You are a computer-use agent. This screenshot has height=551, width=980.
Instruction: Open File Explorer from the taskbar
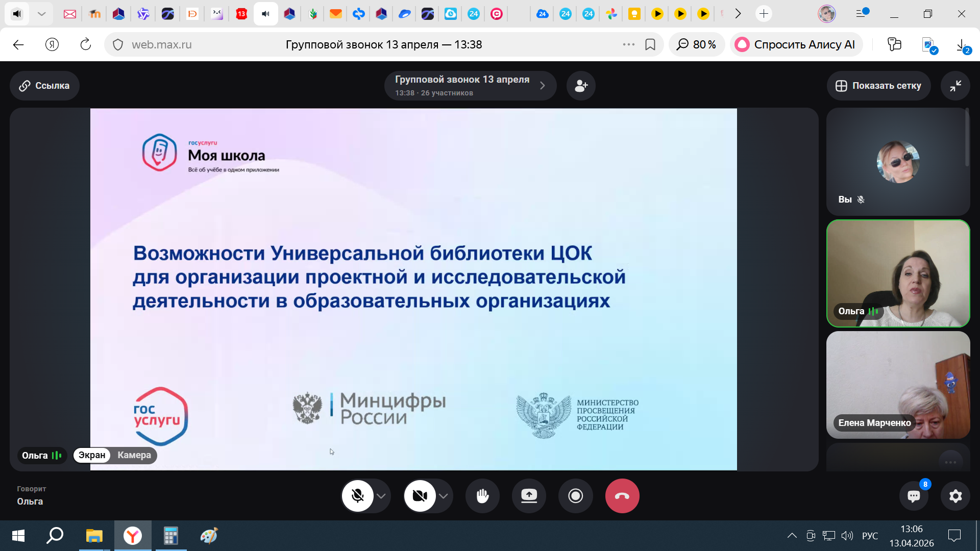pos(94,536)
